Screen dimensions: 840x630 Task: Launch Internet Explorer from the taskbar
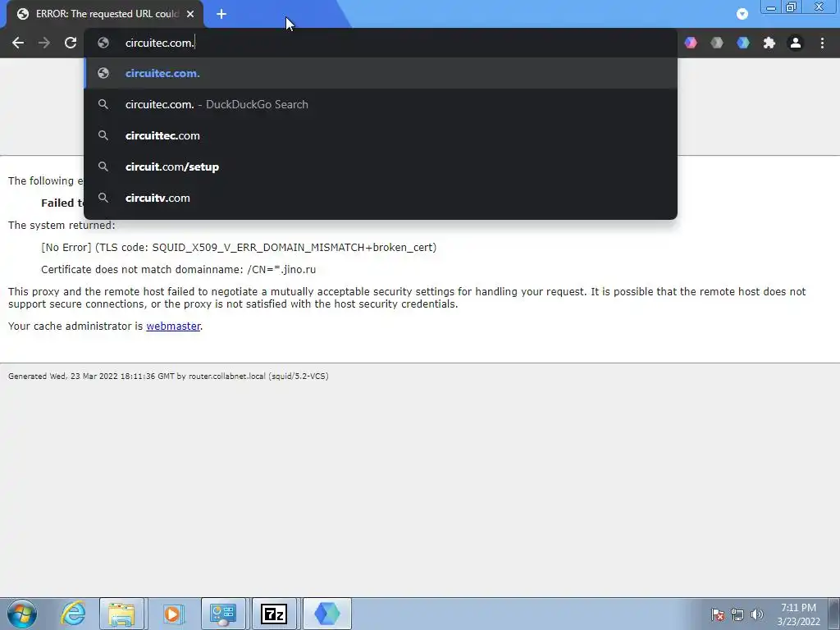coord(73,614)
